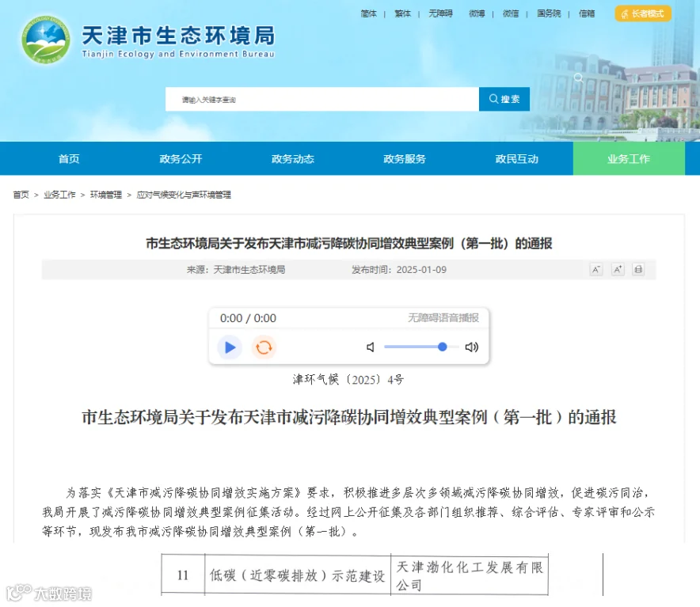
Task: Open the 微信 link
Action: coord(511,13)
